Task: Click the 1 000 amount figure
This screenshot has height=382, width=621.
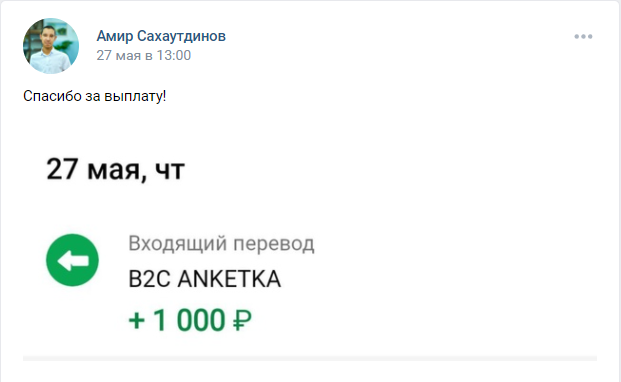Action: [189, 320]
